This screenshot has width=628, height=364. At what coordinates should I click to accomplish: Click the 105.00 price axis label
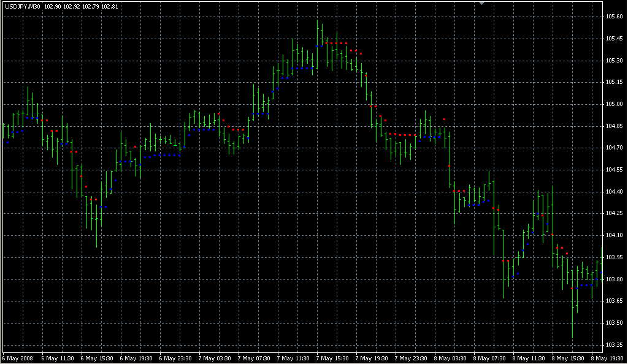tap(615, 104)
